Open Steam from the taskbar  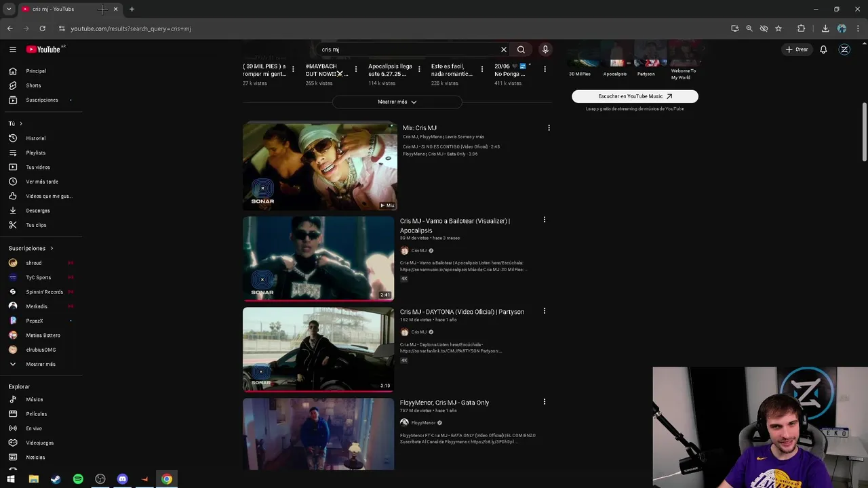[x=56, y=479]
